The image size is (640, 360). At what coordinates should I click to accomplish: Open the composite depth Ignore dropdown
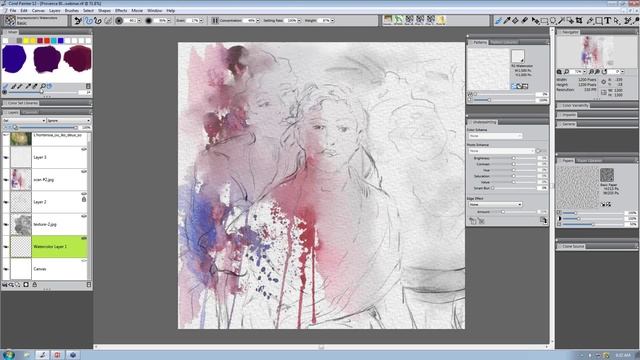(69, 121)
